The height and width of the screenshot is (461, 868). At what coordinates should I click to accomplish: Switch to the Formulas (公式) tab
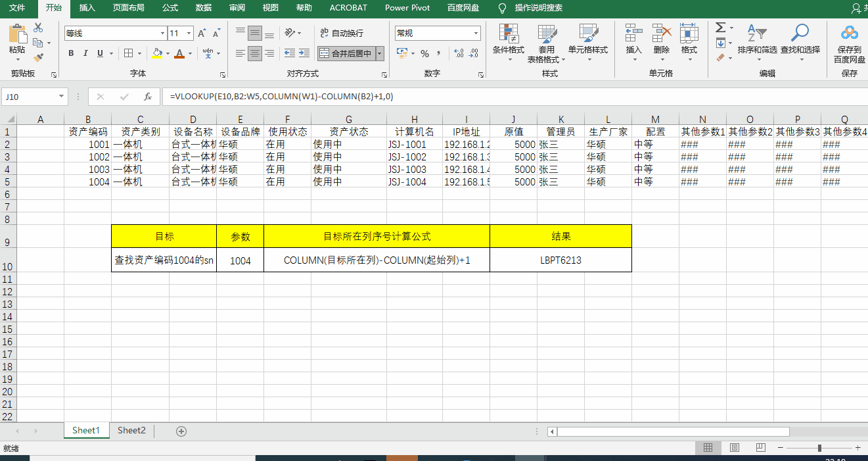[170, 8]
